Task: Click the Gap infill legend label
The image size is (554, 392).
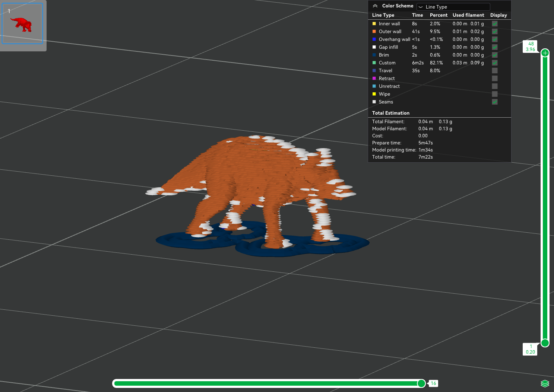Action: pos(388,47)
